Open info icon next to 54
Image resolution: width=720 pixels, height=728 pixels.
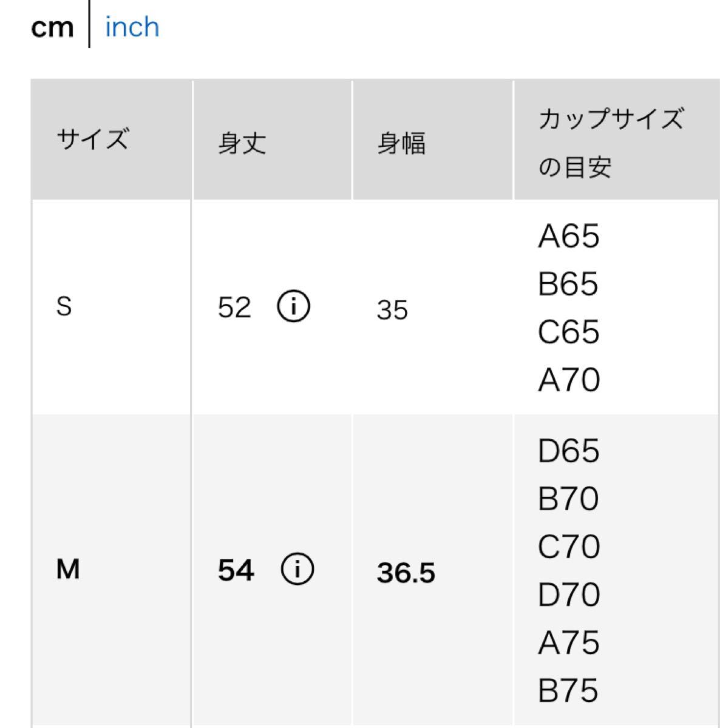297,570
